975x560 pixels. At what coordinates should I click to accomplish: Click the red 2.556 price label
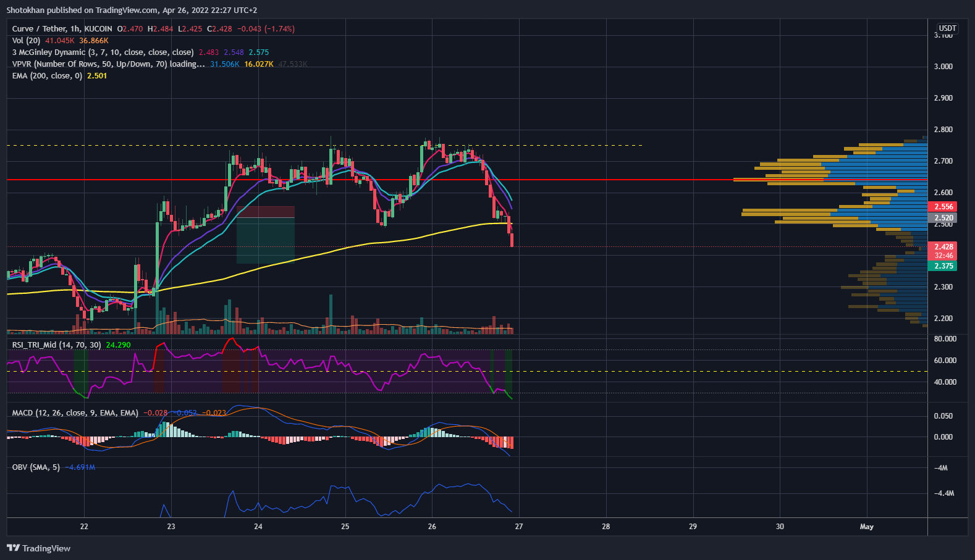pyautogui.click(x=943, y=207)
